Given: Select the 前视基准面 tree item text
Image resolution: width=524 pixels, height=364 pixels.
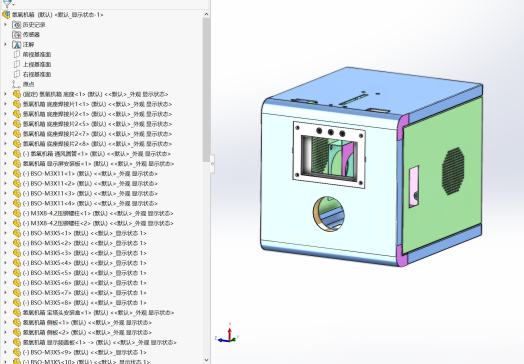Looking at the screenshot, I should (x=37, y=54).
